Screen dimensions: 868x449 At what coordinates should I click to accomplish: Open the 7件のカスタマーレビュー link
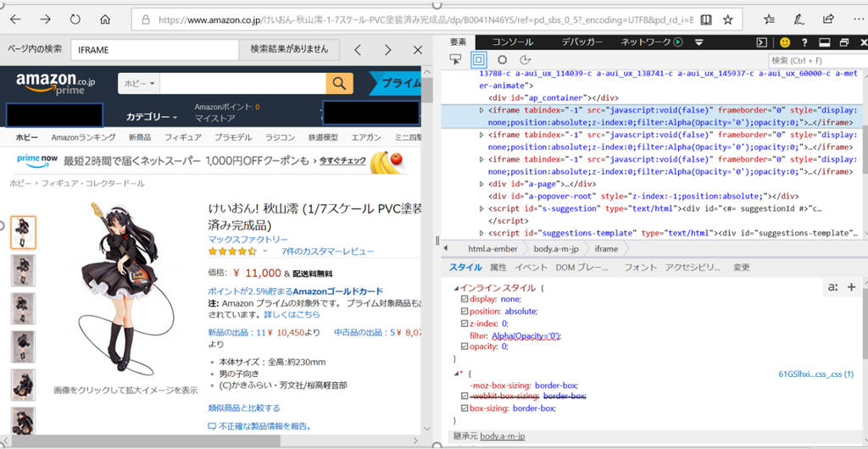[328, 251]
